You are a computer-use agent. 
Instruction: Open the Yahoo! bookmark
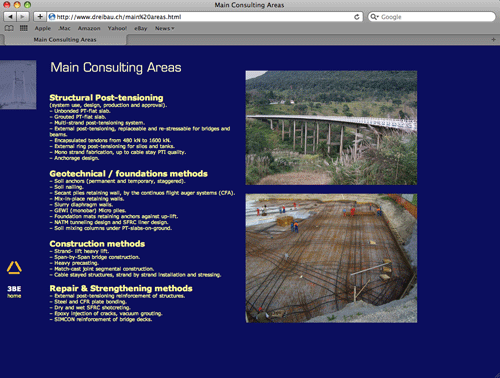coord(117,28)
